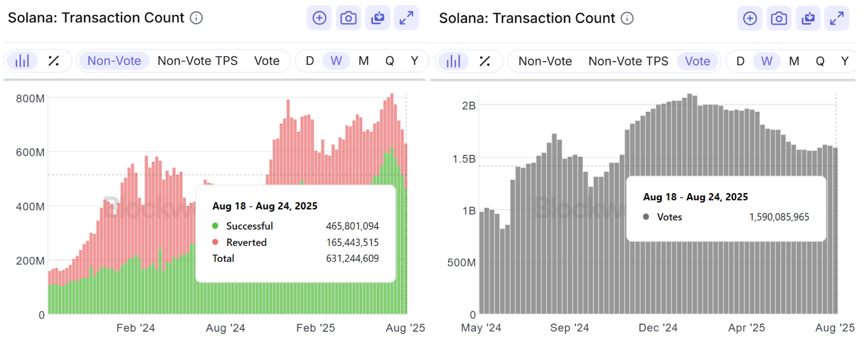Screen dimensions: 868x345
Task: Click camera icon on right chart
Action: [779, 18]
